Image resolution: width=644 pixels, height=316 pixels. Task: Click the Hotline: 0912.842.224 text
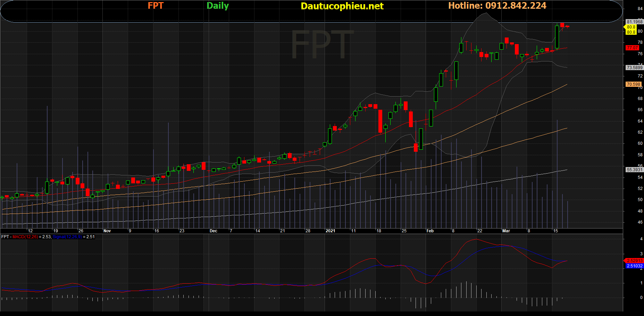(x=497, y=6)
